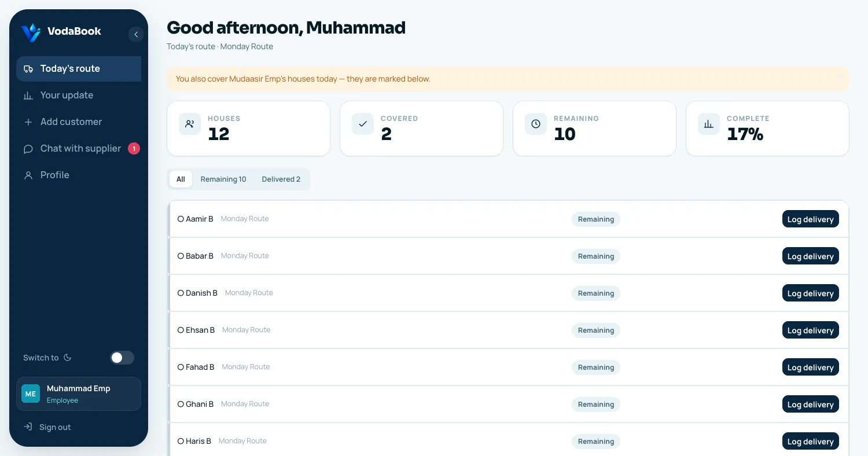Viewport: 868px width, 456px height.
Task: Click the sign out arrow icon
Action: (x=28, y=427)
